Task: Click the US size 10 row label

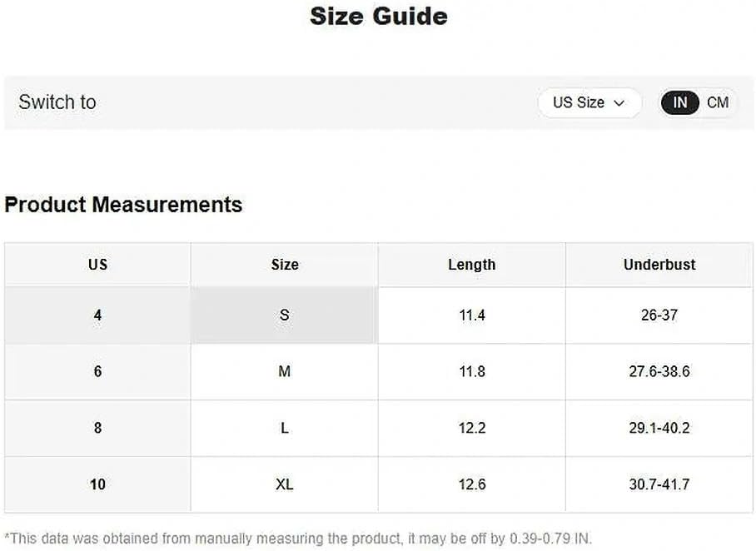Action: click(x=98, y=484)
